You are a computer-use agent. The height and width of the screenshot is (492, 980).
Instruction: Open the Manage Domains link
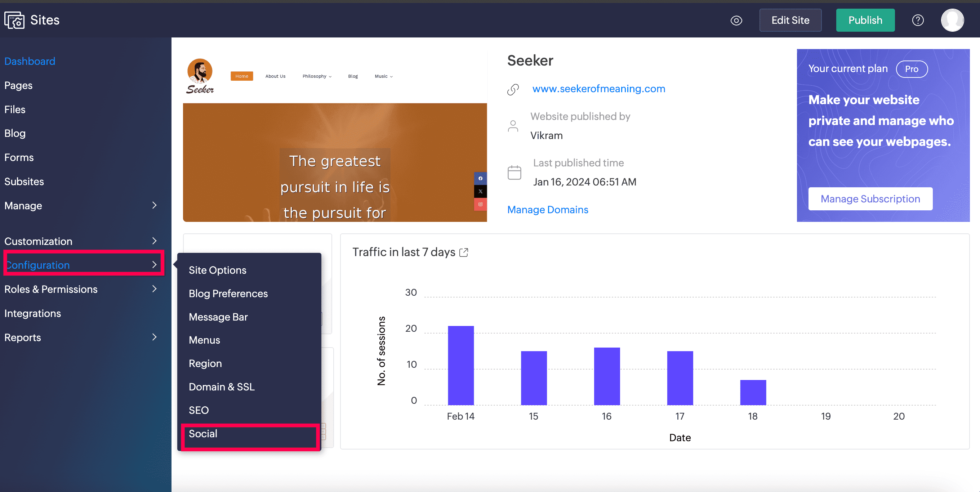pyautogui.click(x=547, y=210)
